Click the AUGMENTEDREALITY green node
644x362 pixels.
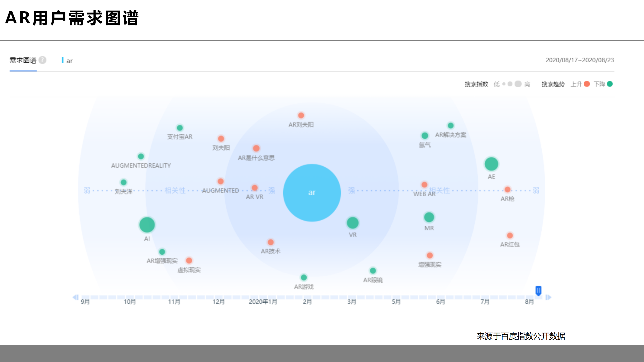(141, 156)
